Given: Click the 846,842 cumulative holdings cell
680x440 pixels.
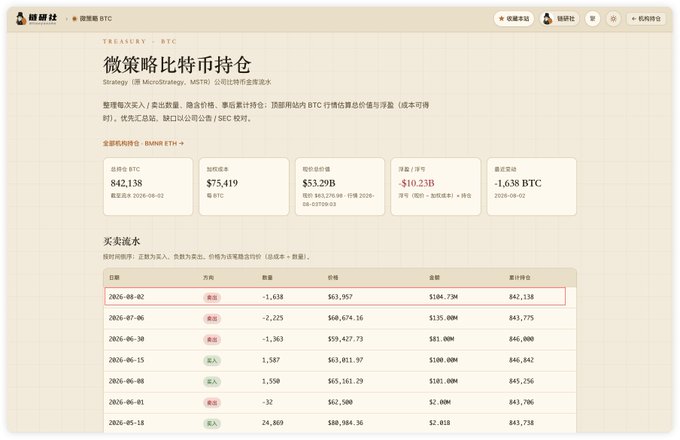Looking at the screenshot, I should tap(521, 360).
